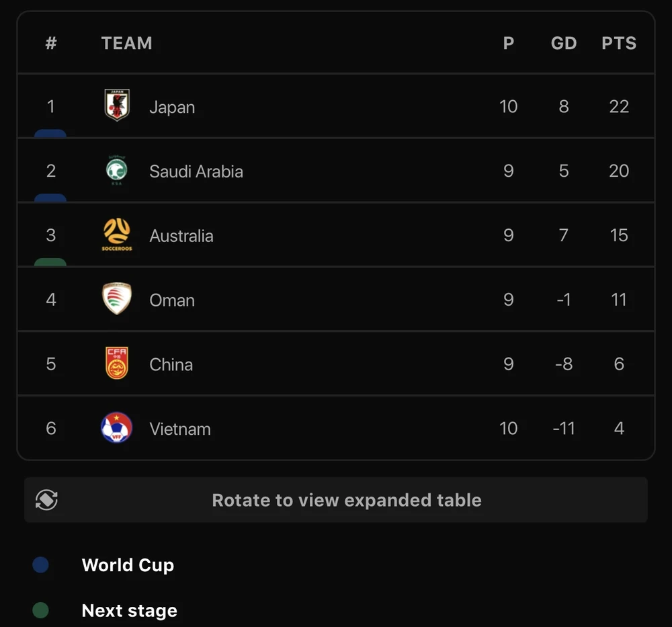Image resolution: width=672 pixels, height=627 pixels.
Task: Click the blue World Cup legend dot
Action: (40, 565)
